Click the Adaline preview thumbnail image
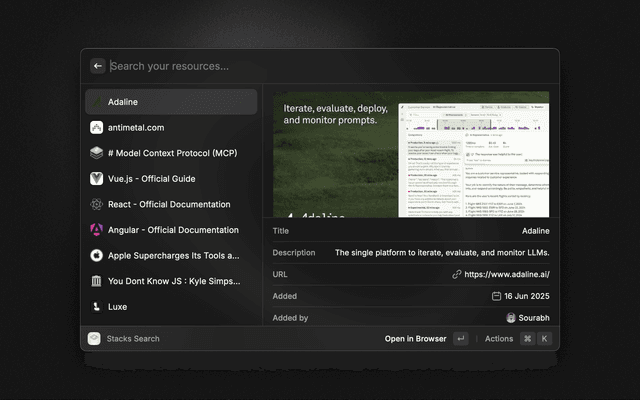Screen dimensions: 640x400 pyautogui.click(x=410, y=154)
